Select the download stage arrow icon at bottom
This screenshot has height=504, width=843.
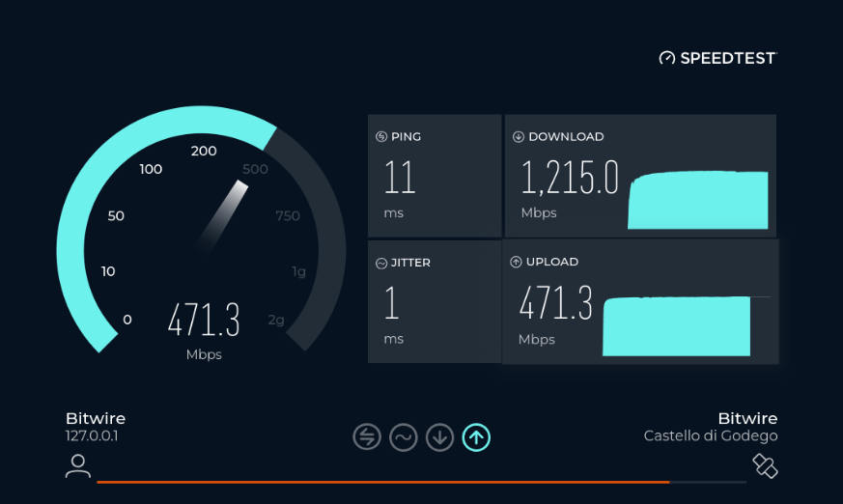click(439, 437)
